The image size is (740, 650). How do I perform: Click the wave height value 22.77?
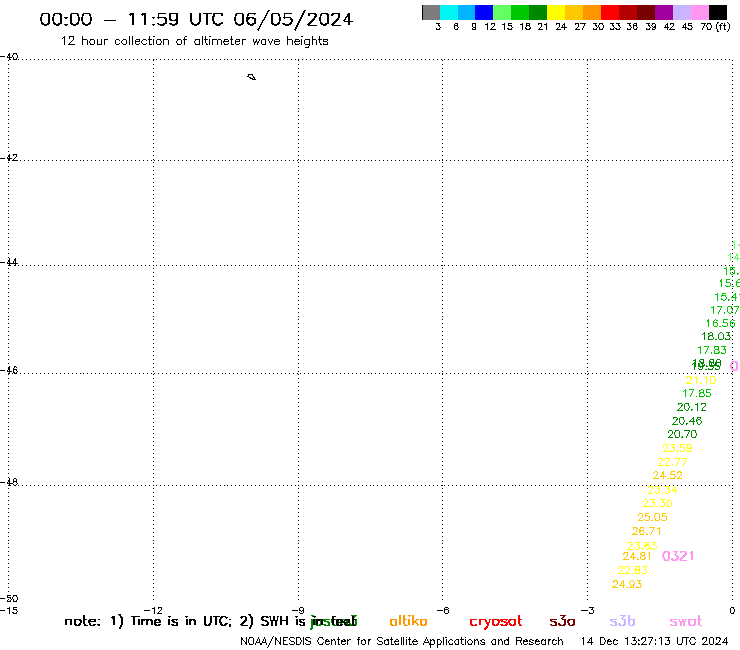[673, 462]
